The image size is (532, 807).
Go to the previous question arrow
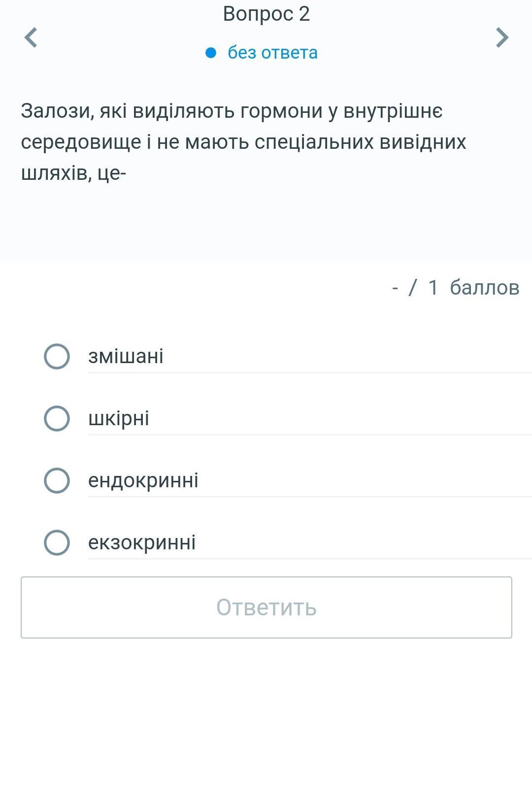pos(31,37)
